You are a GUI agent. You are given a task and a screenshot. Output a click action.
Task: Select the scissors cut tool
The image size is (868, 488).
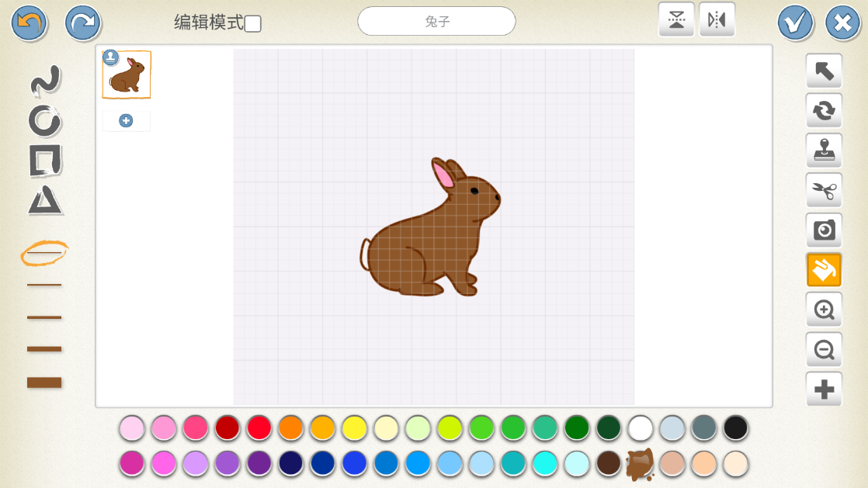tap(824, 190)
